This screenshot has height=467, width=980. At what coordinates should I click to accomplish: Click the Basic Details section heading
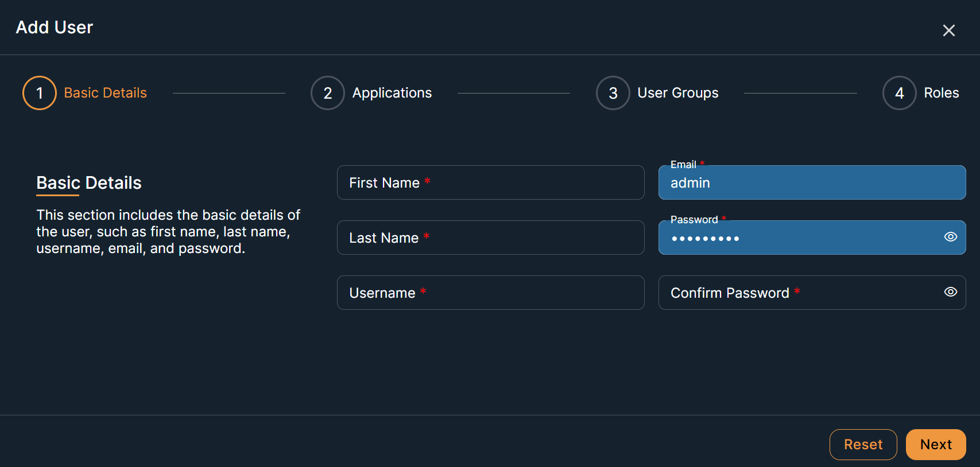pyautogui.click(x=89, y=183)
